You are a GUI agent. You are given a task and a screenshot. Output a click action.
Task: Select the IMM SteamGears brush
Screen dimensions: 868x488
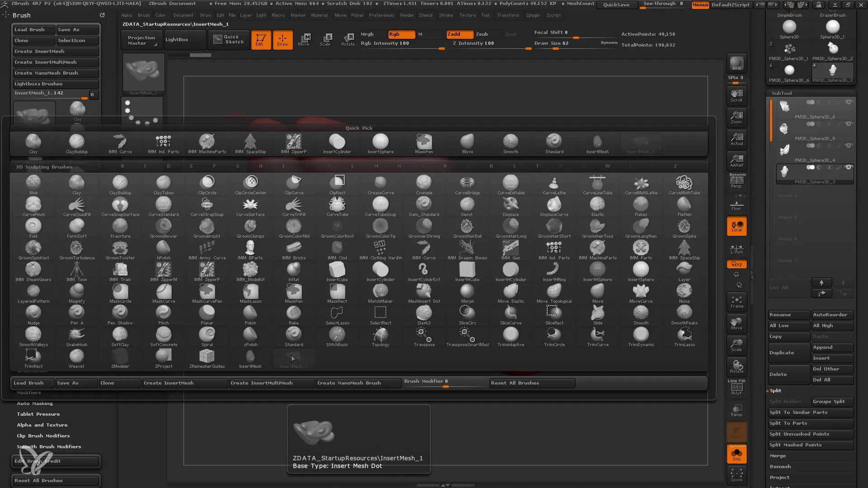[x=33, y=272]
